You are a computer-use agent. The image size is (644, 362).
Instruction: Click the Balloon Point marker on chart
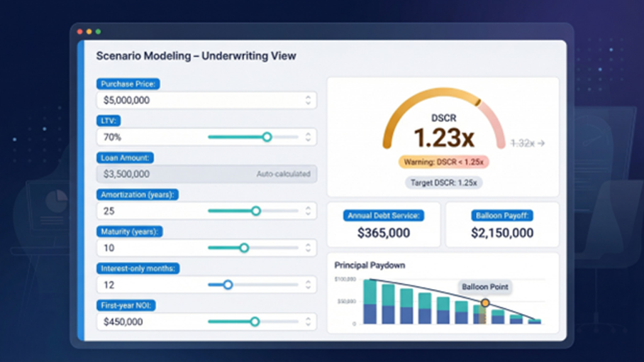pos(485,303)
